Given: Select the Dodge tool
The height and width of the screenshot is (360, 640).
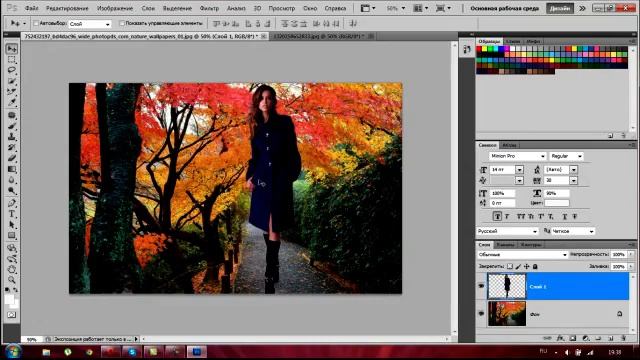Looking at the screenshot, I should point(12,190).
